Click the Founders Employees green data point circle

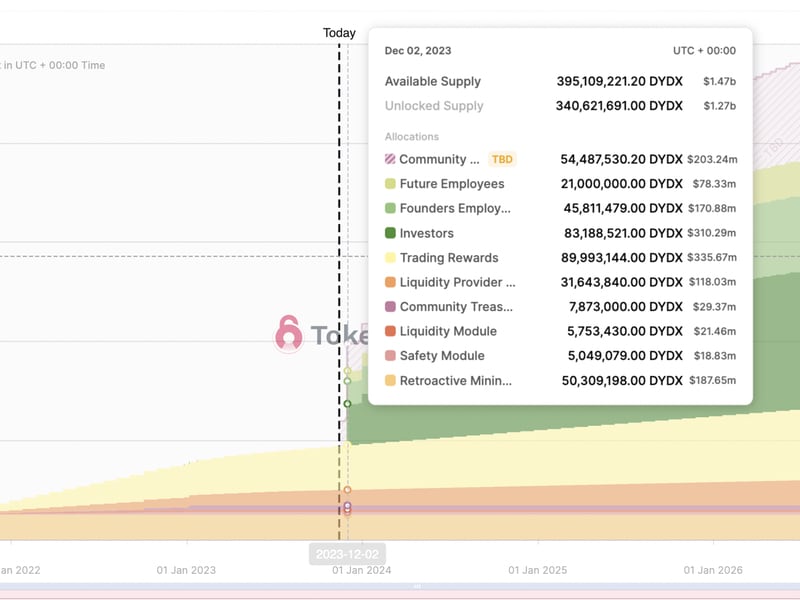click(347, 381)
